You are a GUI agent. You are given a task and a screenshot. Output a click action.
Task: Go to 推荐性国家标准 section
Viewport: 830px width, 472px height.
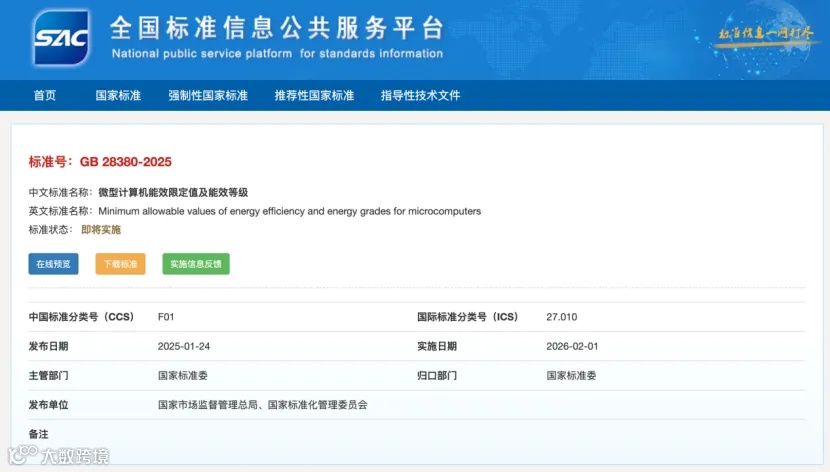coord(314,95)
